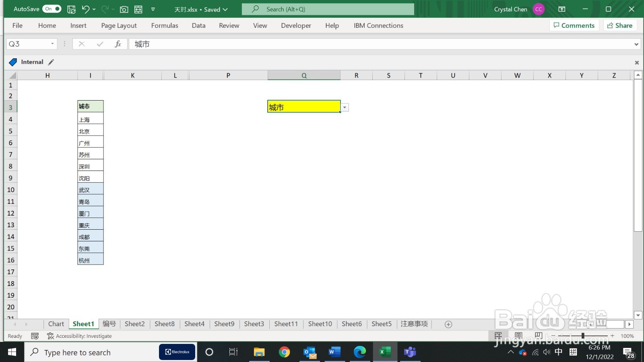The width and height of the screenshot is (644, 362).
Task: Switch to the Chart sheet tab
Action: click(x=56, y=324)
